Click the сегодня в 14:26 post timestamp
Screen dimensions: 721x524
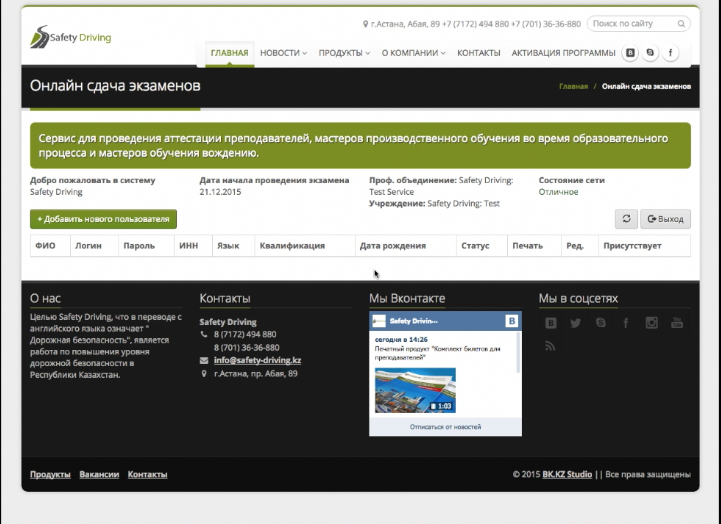401,340
